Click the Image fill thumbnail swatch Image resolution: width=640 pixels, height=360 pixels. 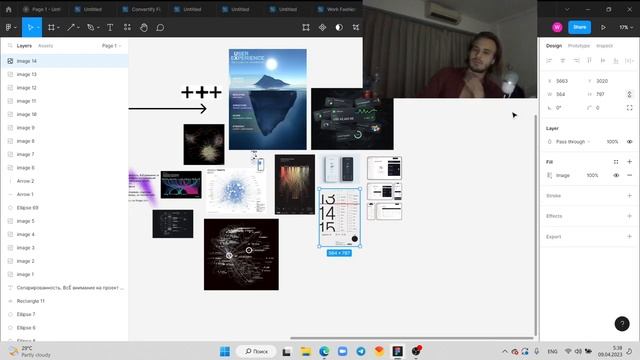point(549,175)
